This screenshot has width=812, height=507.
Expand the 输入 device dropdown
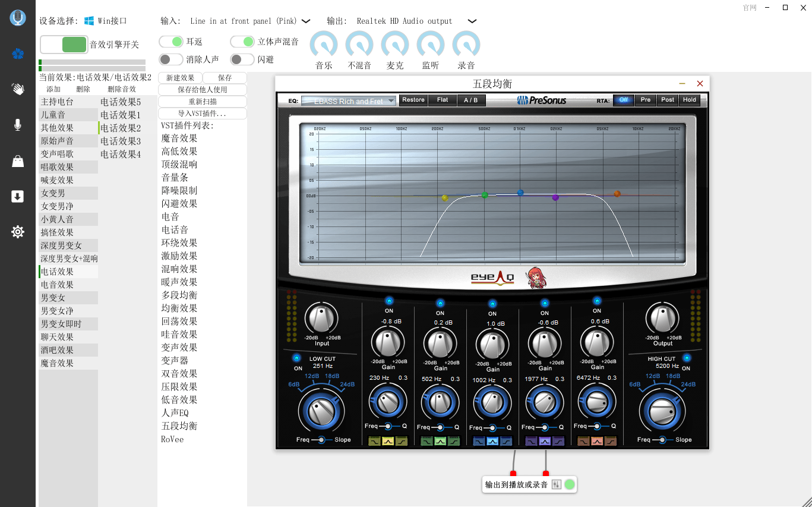(x=306, y=21)
